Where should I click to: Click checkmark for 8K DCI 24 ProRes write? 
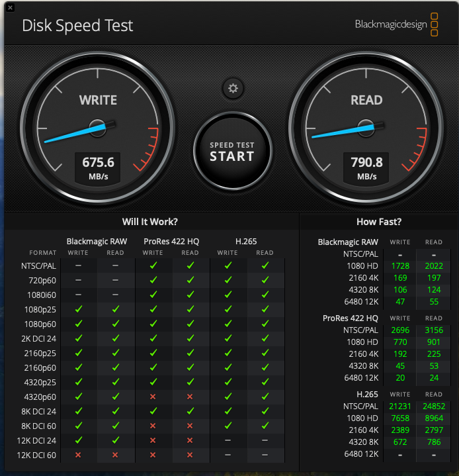pos(153,411)
